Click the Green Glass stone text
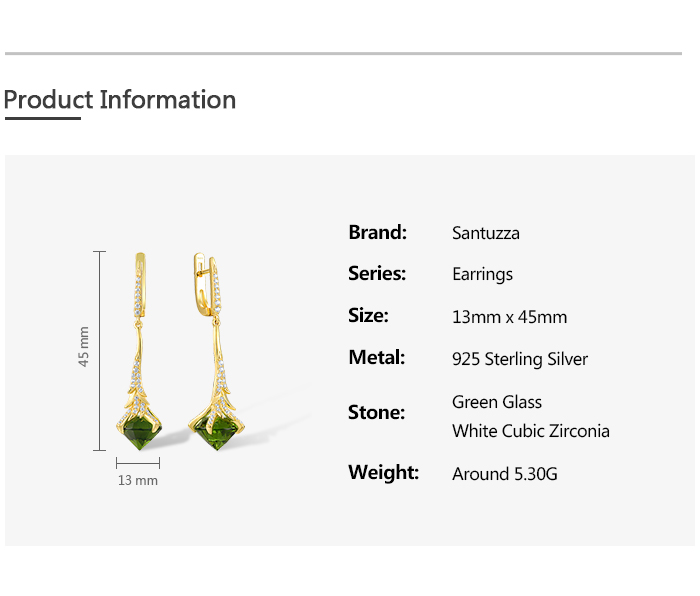This screenshot has height=596, width=700. [x=497, y=402]
